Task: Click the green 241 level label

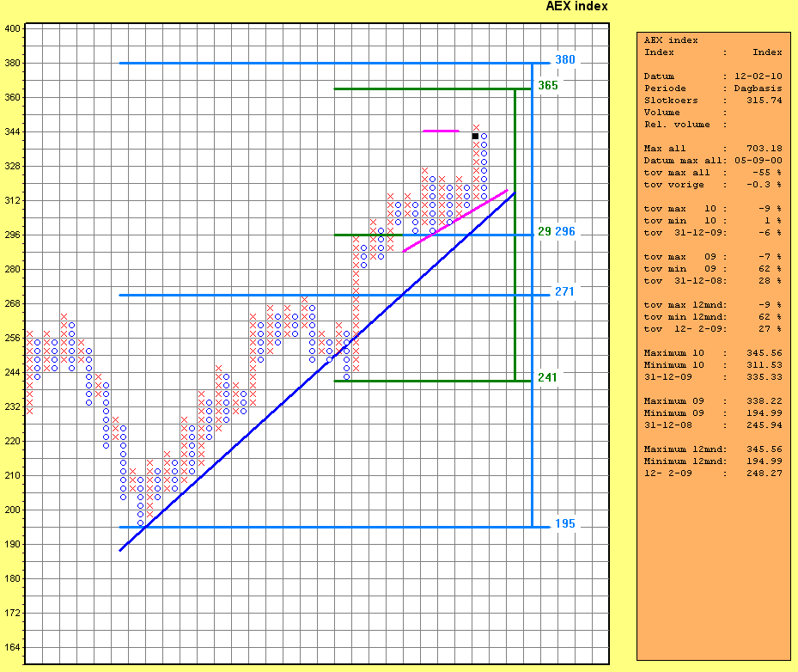Action: point(547,377)
